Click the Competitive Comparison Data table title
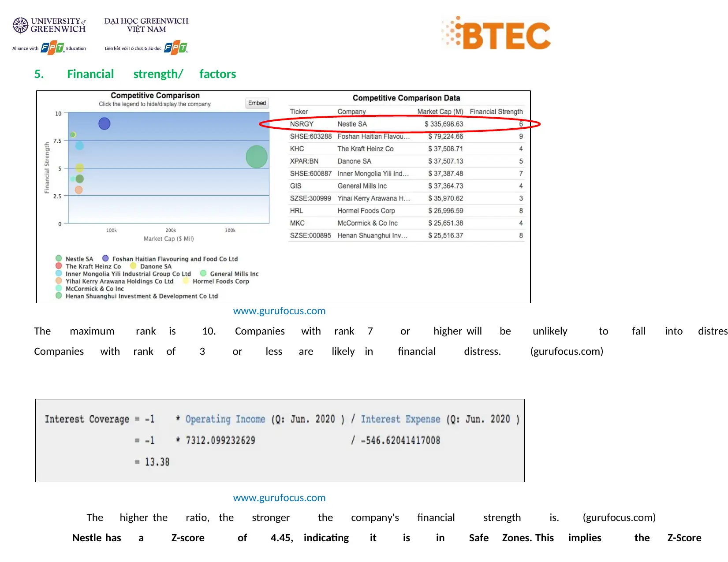This screenshot has height=562, width=728. (x=406, y=98)
